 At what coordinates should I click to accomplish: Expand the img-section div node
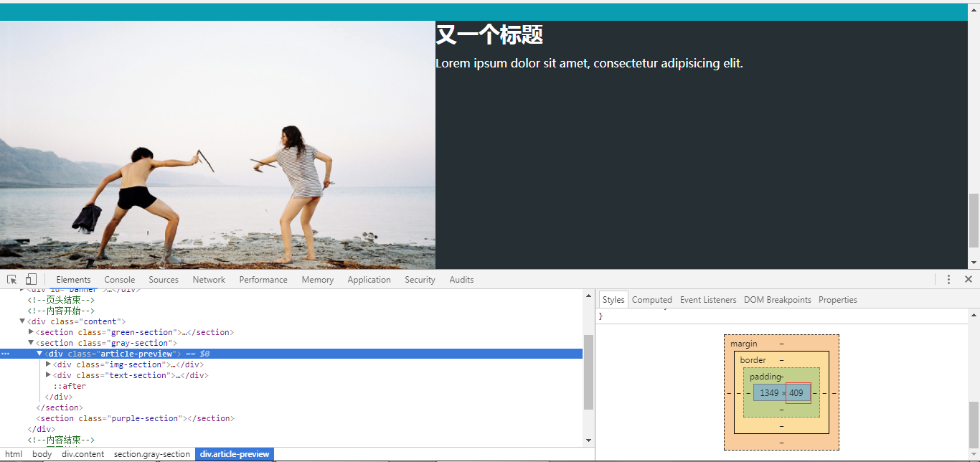coord(48,364)
